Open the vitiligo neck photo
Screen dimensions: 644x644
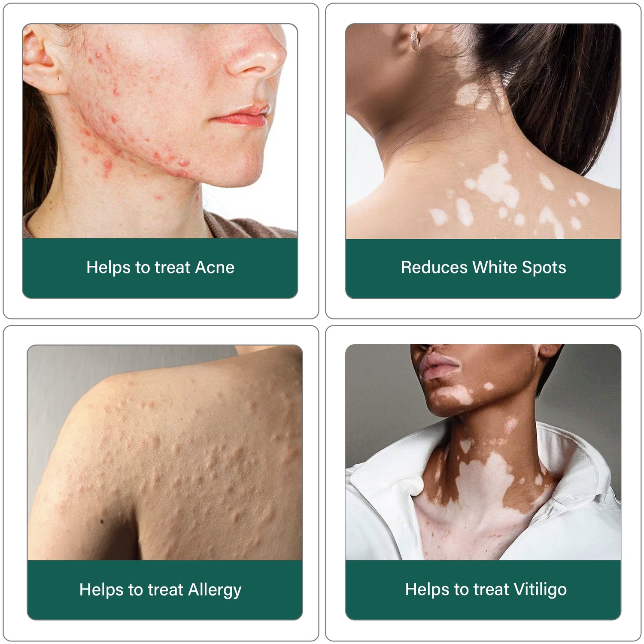(x=483, y=452)
